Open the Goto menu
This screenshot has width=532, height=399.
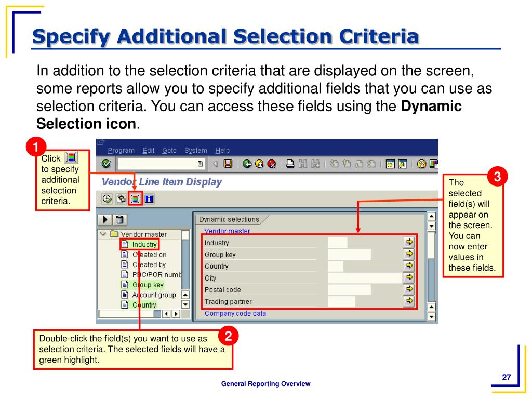(x=169, y=150)
